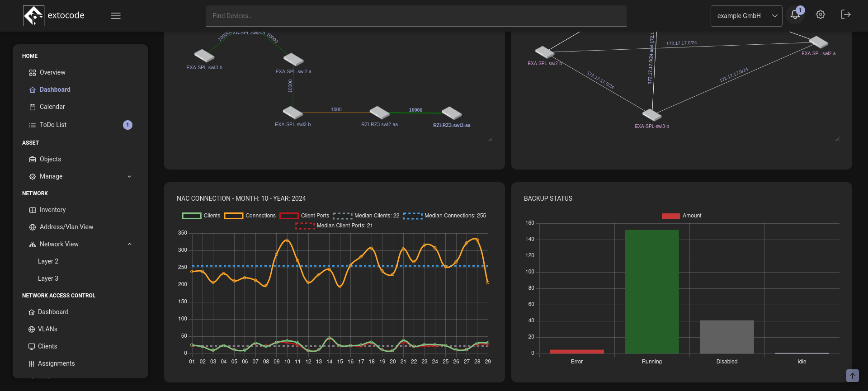This screenshot has width=868, height=391.
Task: Toggle the Connections series in legend
Action: (x=234, y=216)
